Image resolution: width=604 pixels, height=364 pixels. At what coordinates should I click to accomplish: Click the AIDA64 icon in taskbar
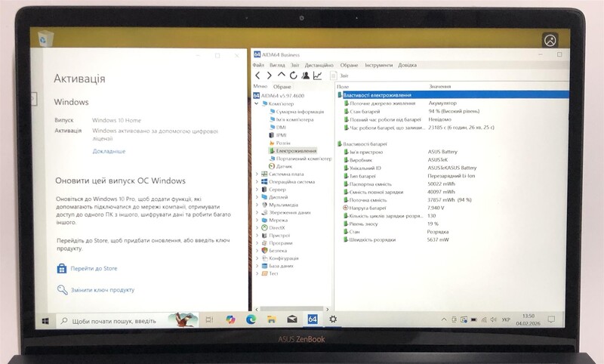(x=311, y=320)
